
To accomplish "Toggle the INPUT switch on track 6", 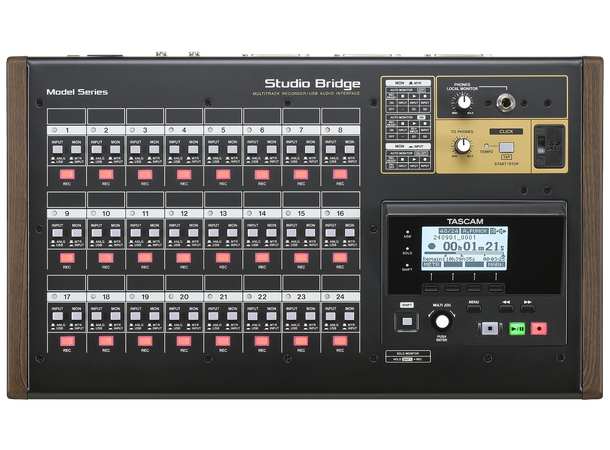I will pos(252,149).
